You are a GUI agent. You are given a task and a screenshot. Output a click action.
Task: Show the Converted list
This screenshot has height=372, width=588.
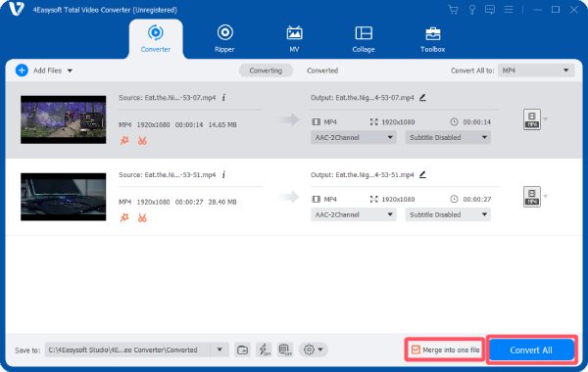[322, 70]
